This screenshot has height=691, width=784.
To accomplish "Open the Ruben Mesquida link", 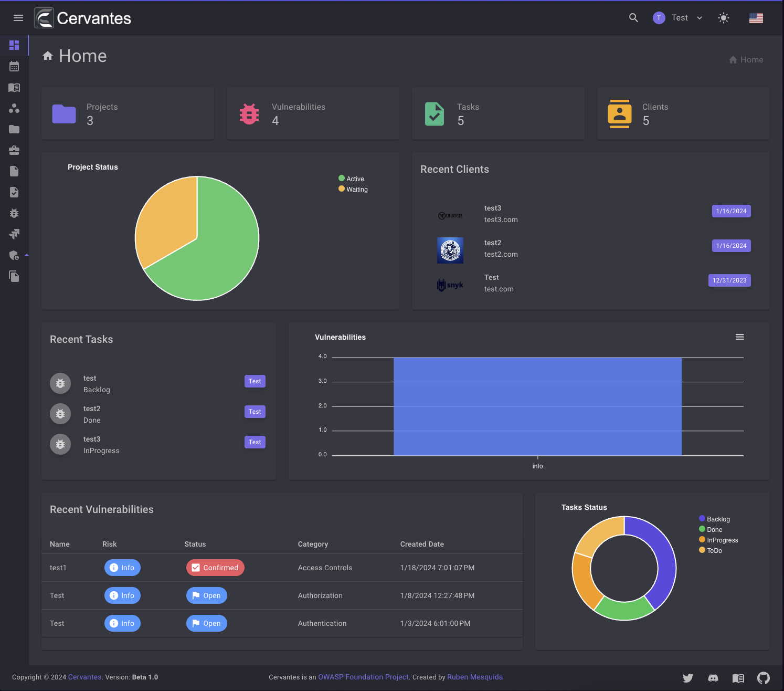I will (x=475, y=677).
